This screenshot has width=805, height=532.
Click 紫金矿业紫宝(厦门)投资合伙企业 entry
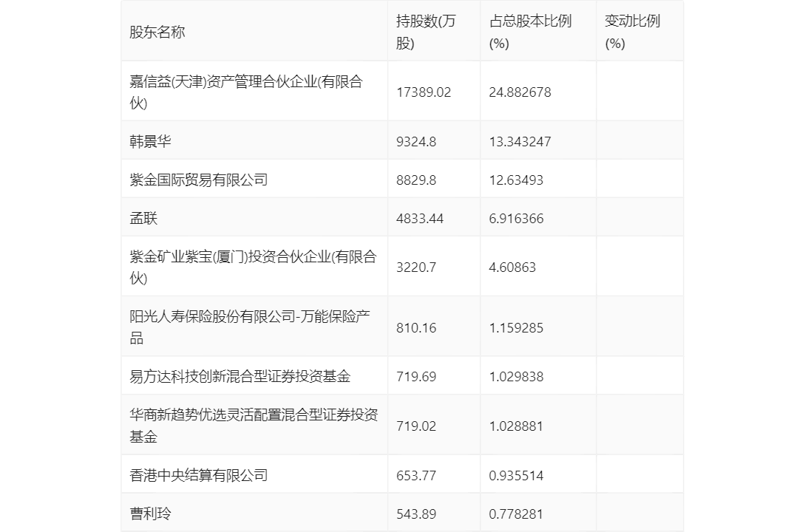click(x=253, y=267)
